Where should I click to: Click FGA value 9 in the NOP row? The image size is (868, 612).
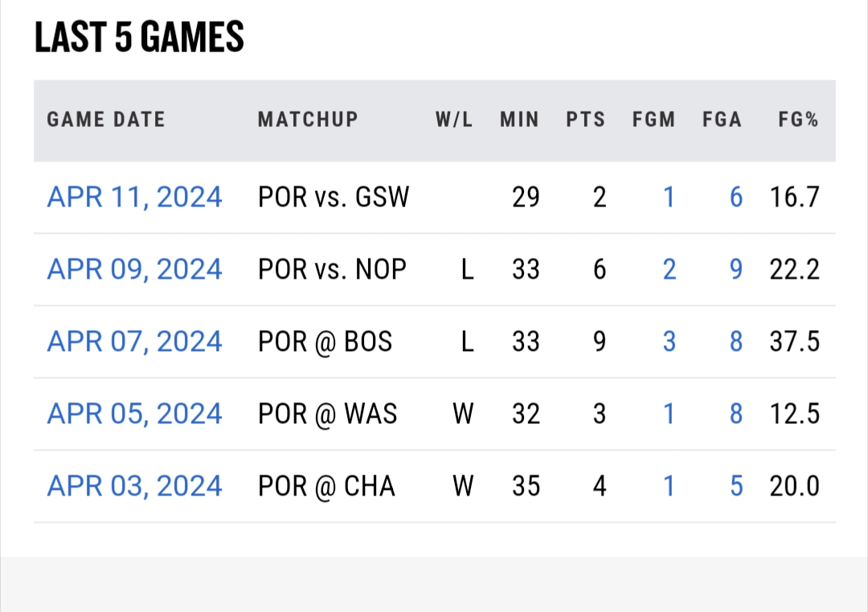tap(736, 269)
